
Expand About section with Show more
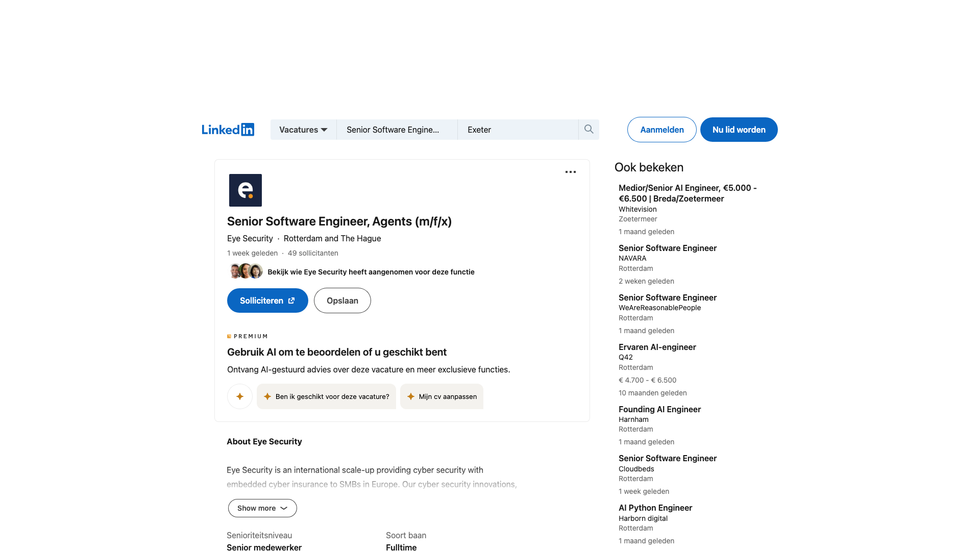pos(262,508)
